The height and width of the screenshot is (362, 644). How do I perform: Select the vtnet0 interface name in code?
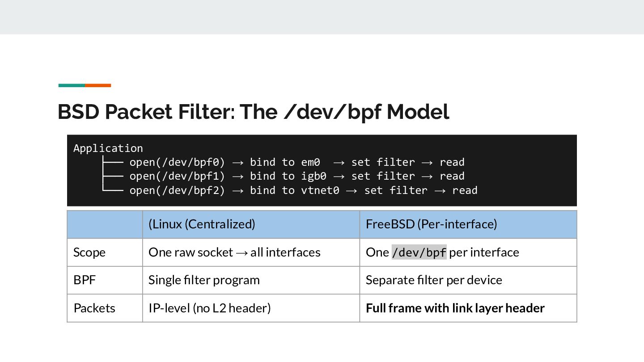coord(320,190)
